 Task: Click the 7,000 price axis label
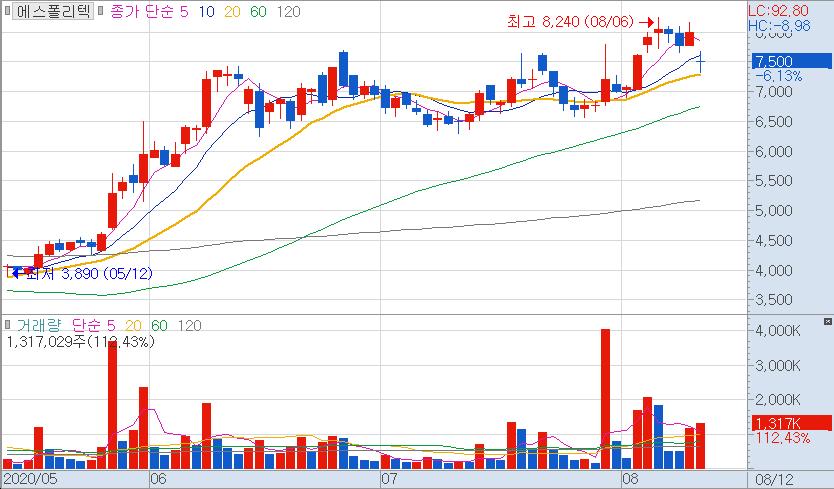click(x=774, y=92)
